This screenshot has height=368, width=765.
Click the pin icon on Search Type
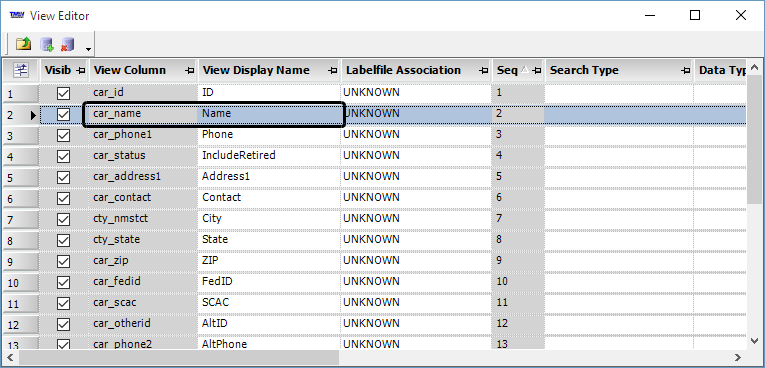tap(685, 71)
